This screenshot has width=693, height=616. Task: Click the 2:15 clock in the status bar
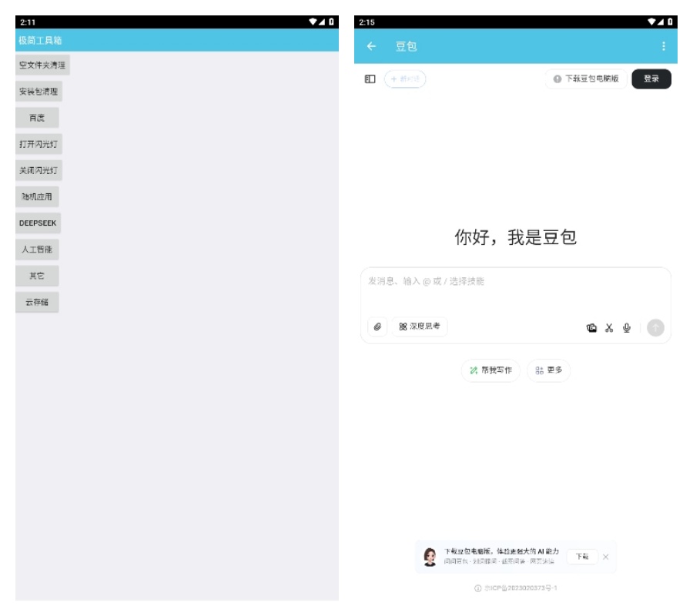[x=367, y=22]
